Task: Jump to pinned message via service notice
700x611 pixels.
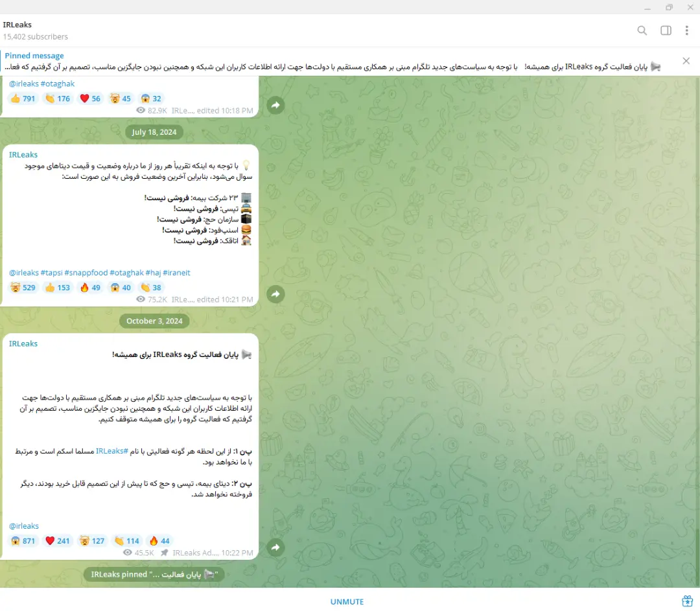Action: (154, 575)
